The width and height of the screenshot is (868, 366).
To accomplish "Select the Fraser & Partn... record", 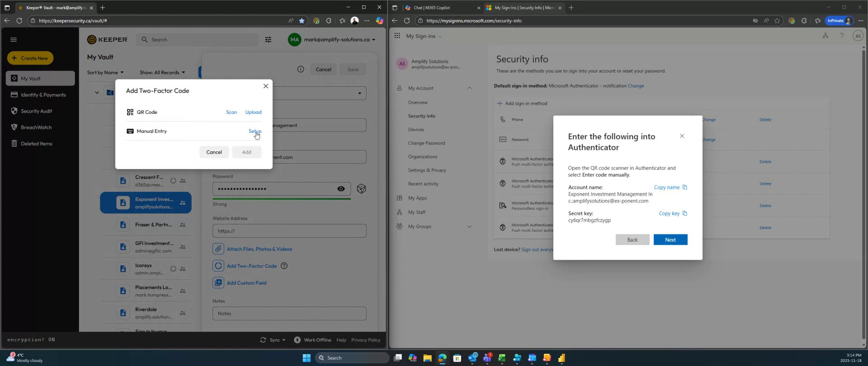I will click(x=146, y=225).
